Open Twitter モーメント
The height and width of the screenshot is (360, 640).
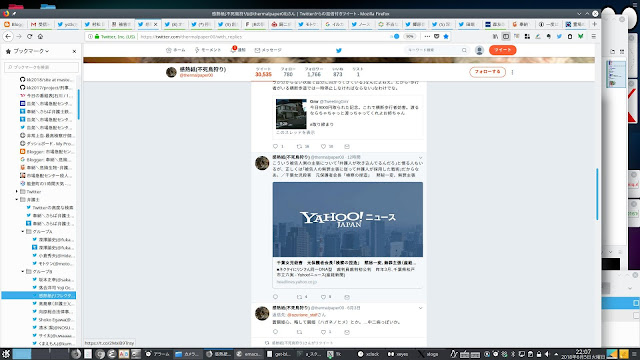pyautogui.click(x=207, y=50)
